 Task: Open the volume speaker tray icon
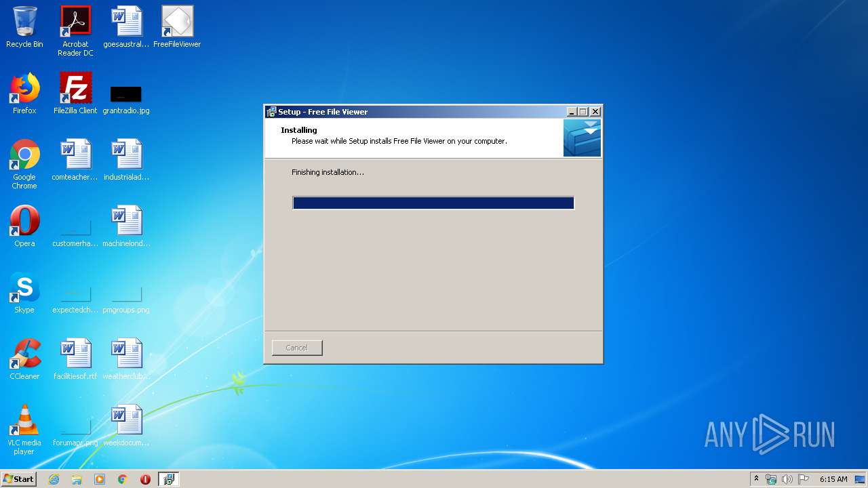pos(787,479)
